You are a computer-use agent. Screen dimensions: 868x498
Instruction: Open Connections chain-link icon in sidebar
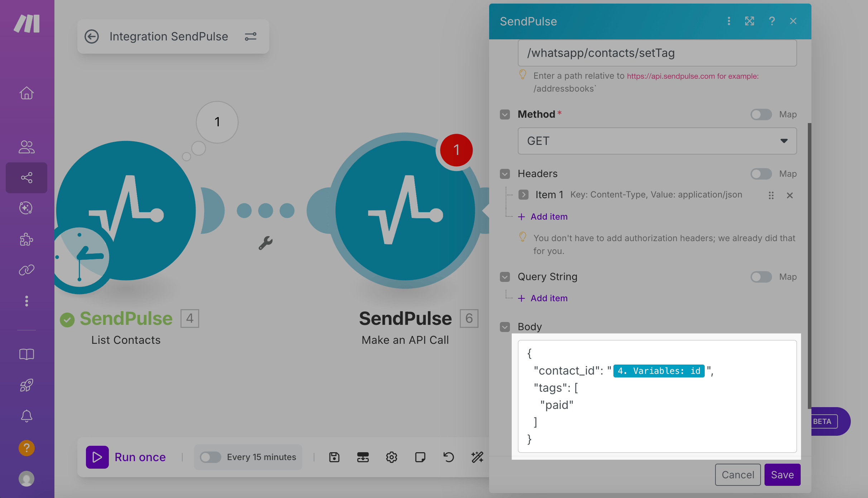tap(26, 270)
